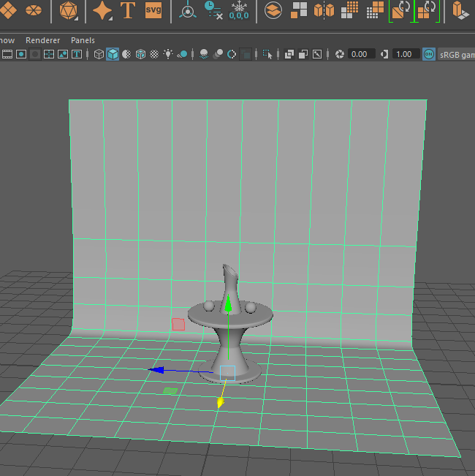
Task: Open the Renderer menu
Action: pos(42,40)
